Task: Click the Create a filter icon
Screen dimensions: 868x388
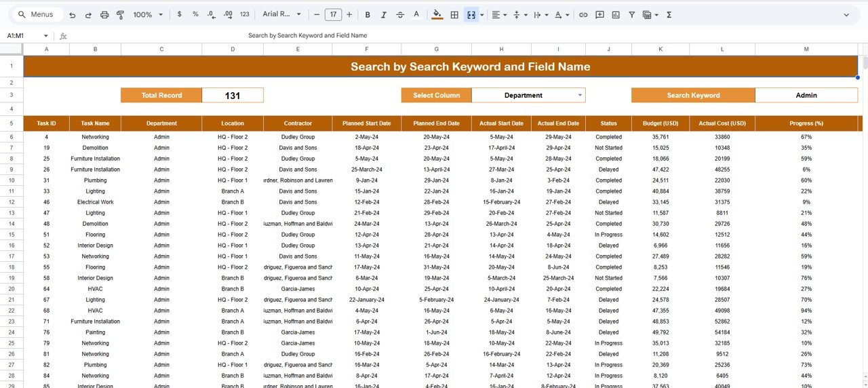Action: pos(632,14)
